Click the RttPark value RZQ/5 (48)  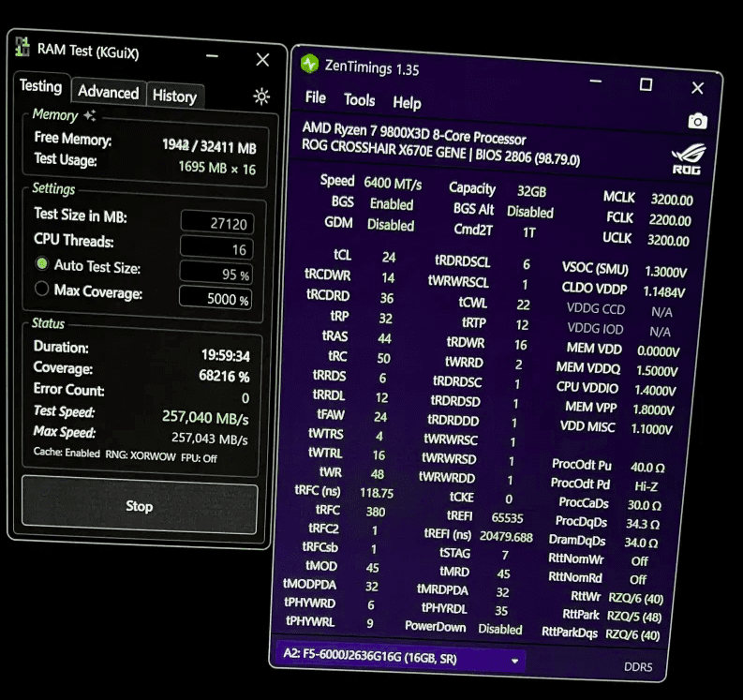click(x=634, y=617)
